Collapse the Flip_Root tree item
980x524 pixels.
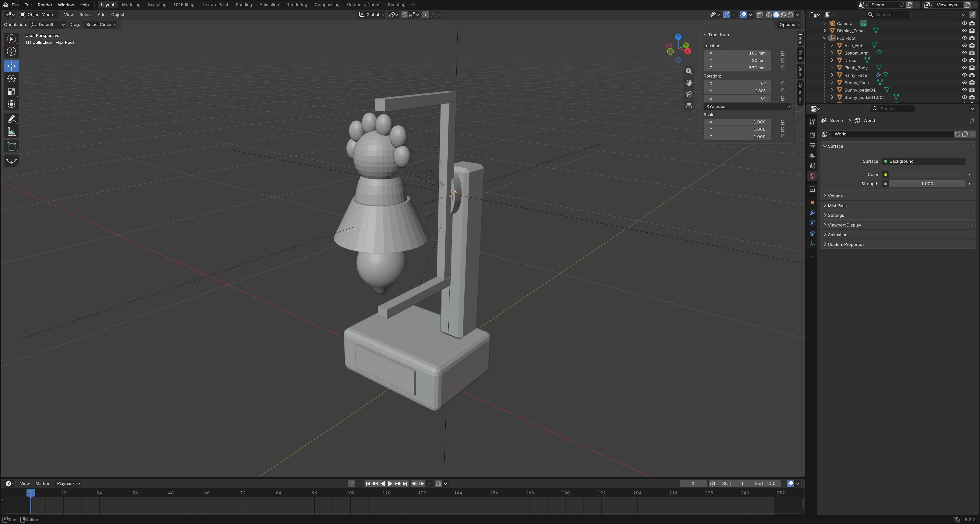point(825,38)
